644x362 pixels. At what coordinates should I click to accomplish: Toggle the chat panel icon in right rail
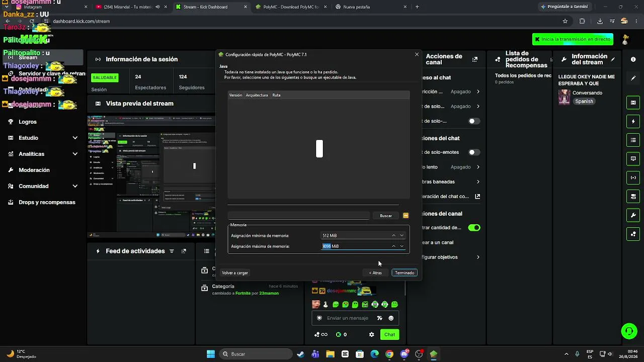[x=633, y=159]
